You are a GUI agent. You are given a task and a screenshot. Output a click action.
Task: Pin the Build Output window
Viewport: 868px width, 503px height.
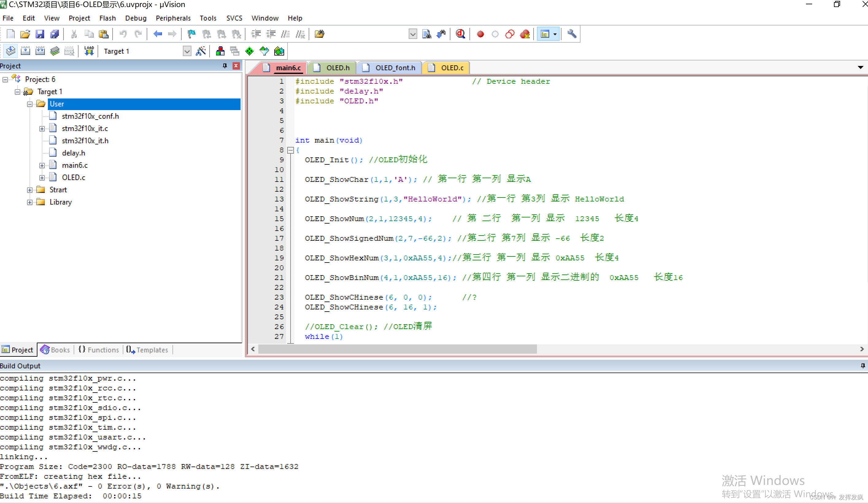(x=863, y=366)
